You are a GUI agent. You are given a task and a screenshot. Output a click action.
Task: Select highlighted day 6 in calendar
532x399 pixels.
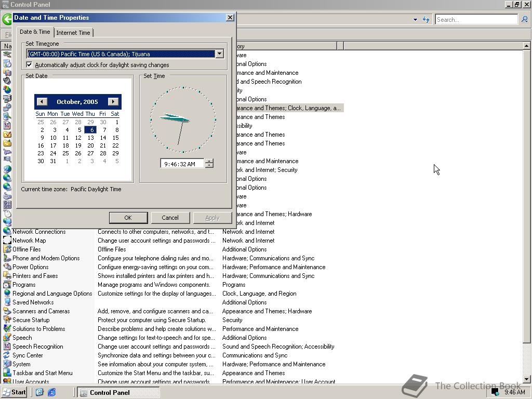[x=90, y=130]
